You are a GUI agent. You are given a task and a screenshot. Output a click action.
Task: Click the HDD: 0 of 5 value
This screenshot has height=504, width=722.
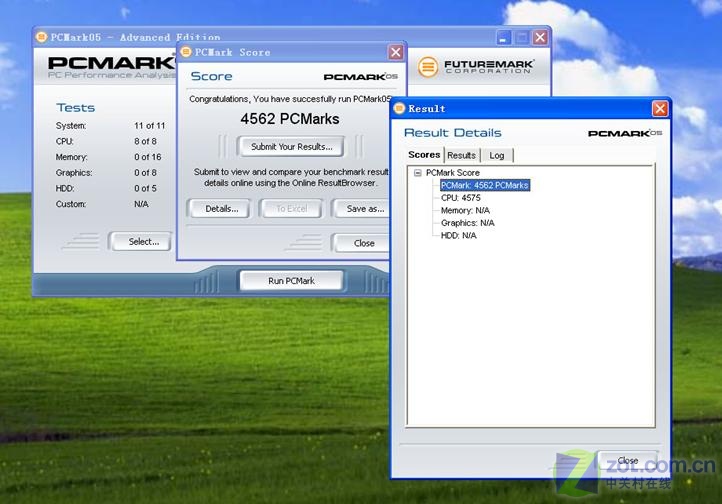click(146, 188)
